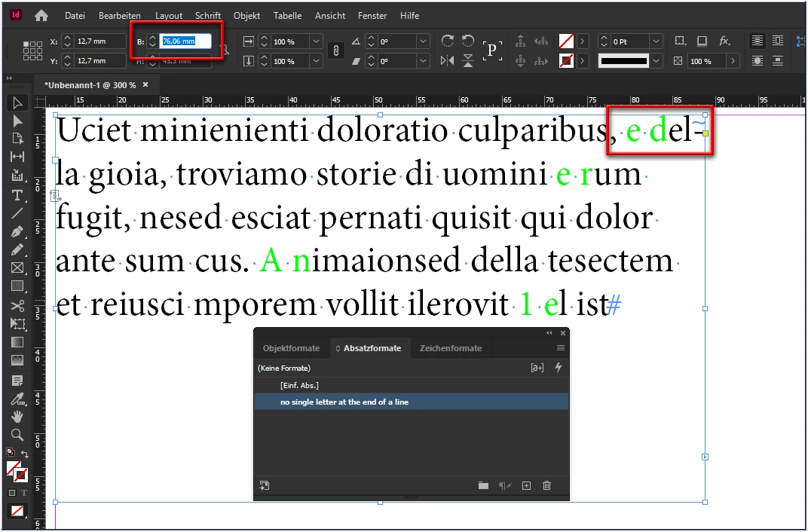Expand the opacity slider arrow

click(733, 61)
